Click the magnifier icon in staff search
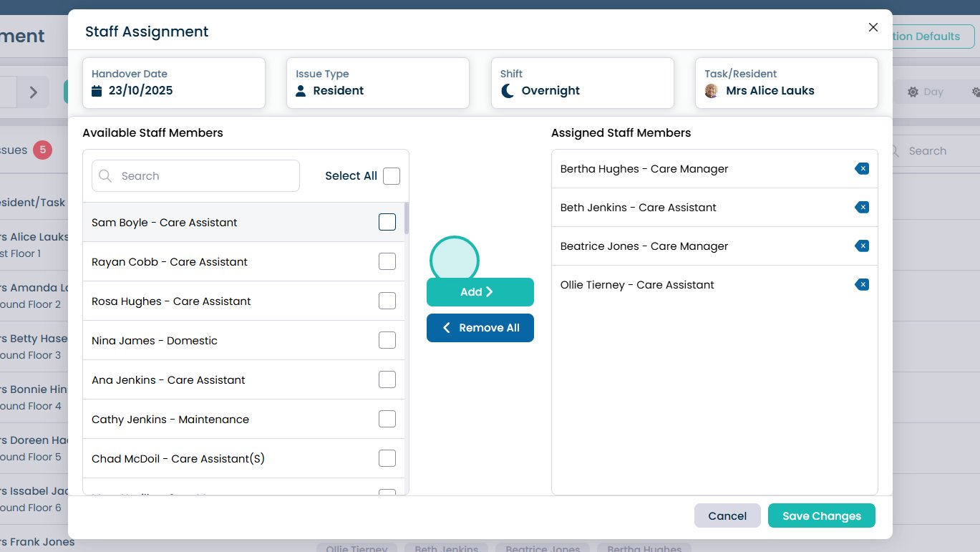 point(105,176)
